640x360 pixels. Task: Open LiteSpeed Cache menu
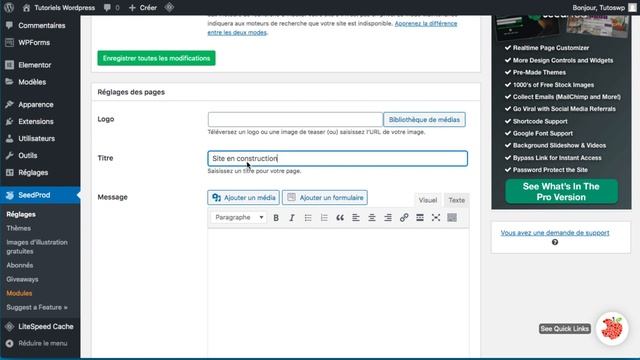(40, 327)
